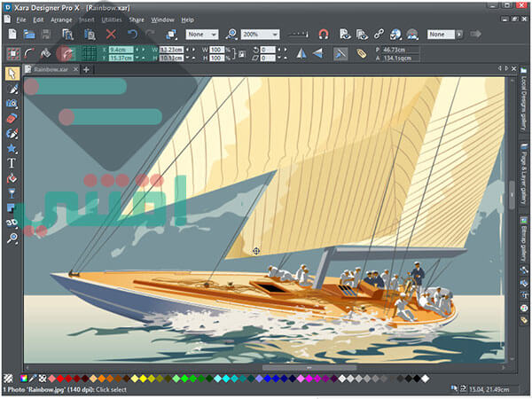
Task: Open the Share menu
Action: [x=137, y=20]
